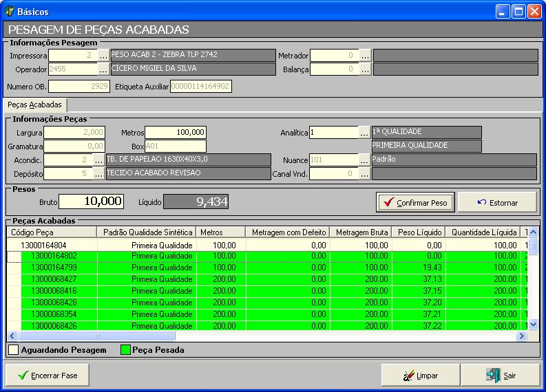Open the Depósito lookup ellipsis button

coord(98,173)
